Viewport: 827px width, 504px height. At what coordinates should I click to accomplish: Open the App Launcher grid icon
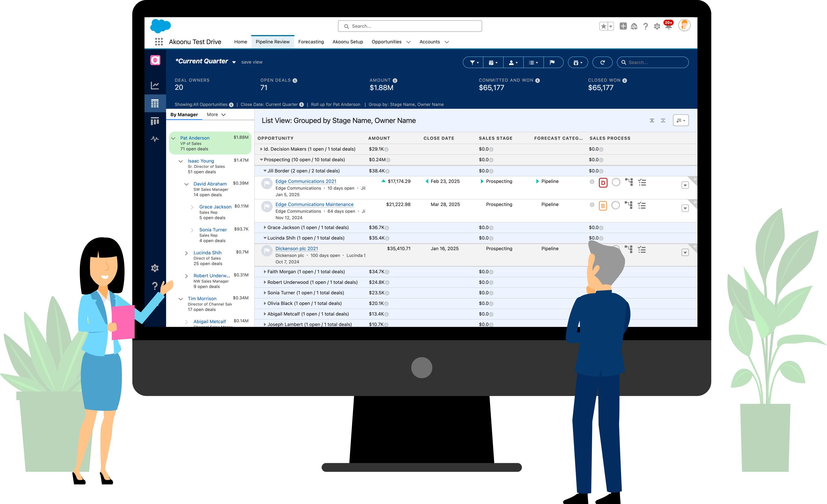pos(159,42)
